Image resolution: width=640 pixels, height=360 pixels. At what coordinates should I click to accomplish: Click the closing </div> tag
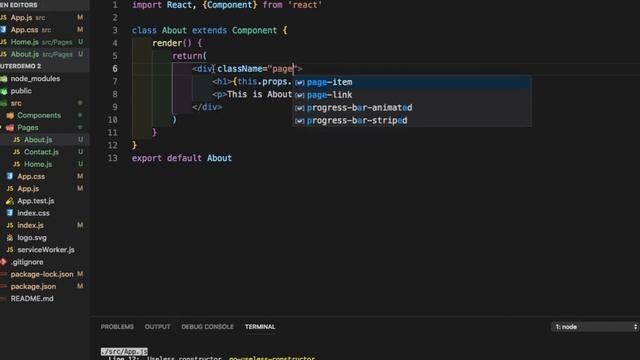[x=207, y=107]
